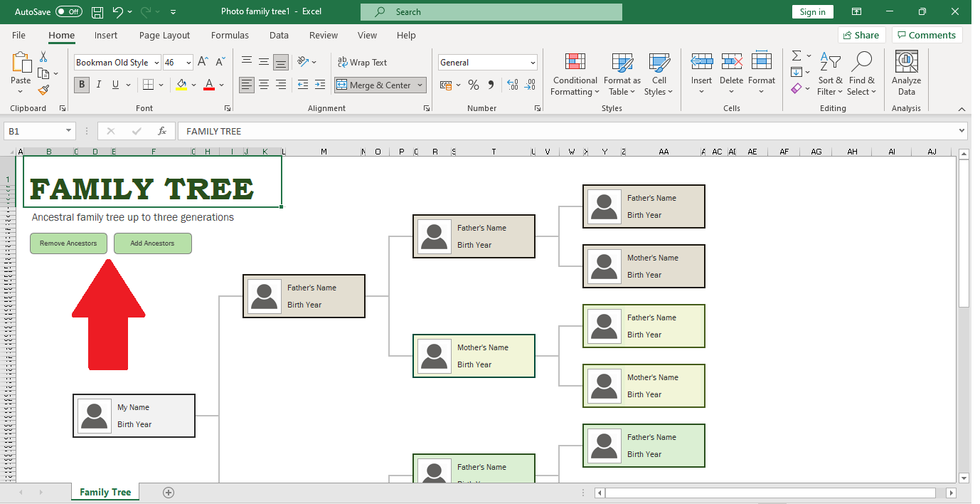980x504 pixels.
Task: Open the Bookman Old Style font dropdown
Action: click(x=156, y=63)
